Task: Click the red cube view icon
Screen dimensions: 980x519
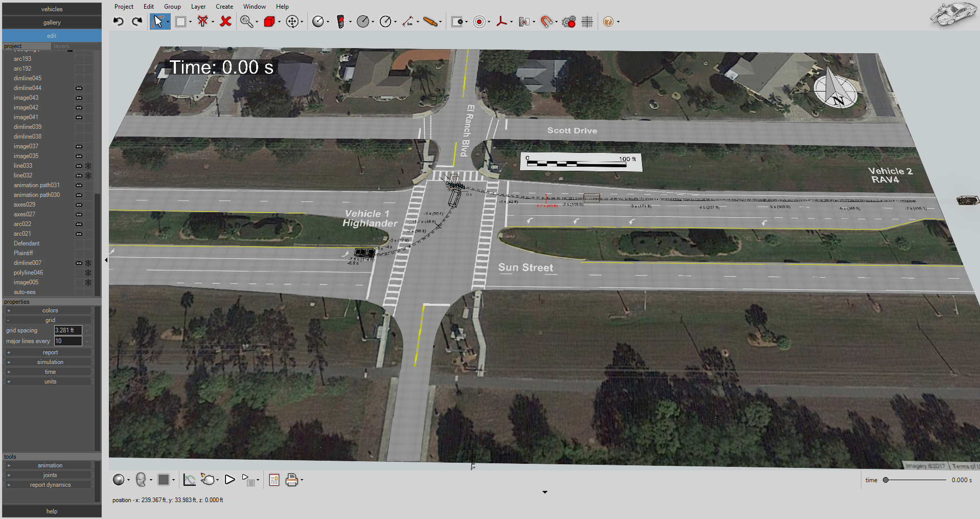Action: [269, 21]
